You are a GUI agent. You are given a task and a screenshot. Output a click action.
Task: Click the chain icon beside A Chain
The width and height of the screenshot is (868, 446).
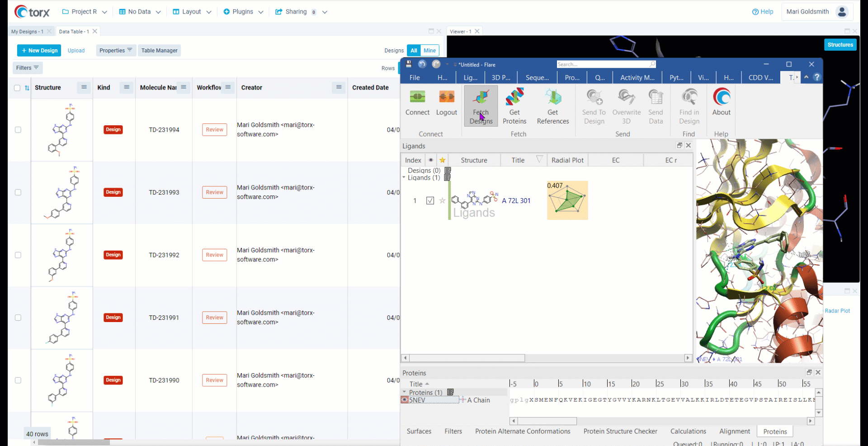(463, 400)
